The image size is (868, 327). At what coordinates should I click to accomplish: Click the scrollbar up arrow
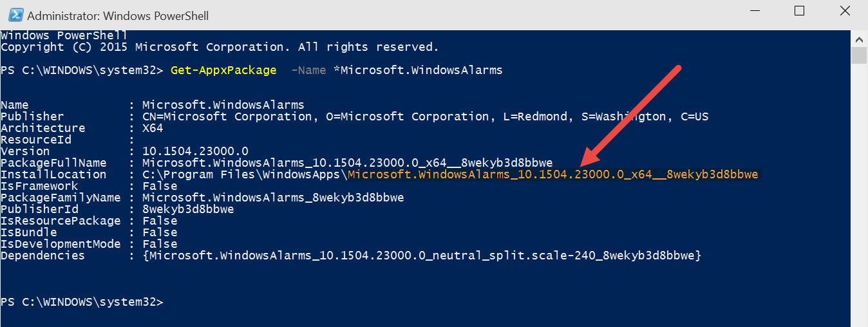point(859,39)
